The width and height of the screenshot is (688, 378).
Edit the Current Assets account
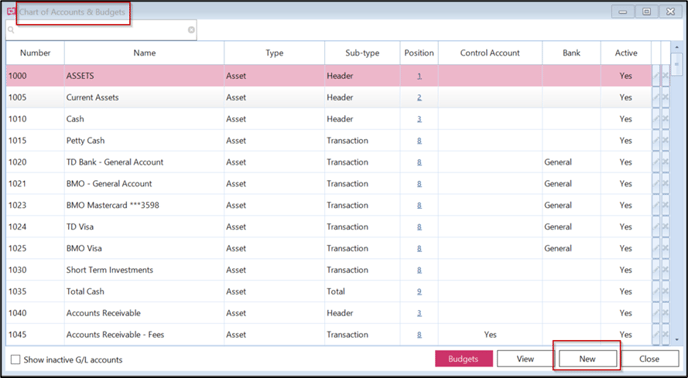click(656, 97)
